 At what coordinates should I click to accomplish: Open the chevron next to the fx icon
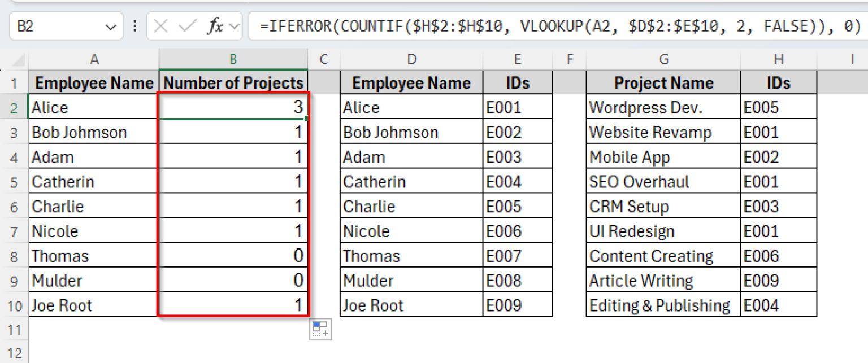click(235, 25)
